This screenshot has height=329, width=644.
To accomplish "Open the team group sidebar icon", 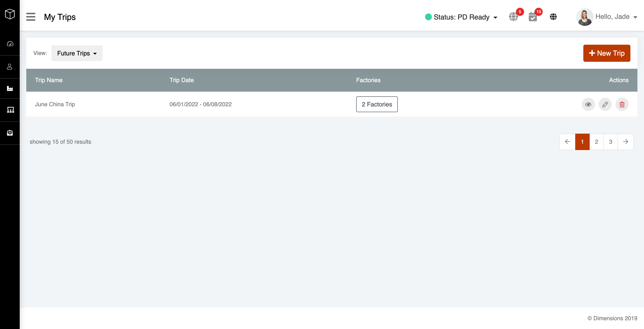I will pyautogui.click(x=10, y=110).
